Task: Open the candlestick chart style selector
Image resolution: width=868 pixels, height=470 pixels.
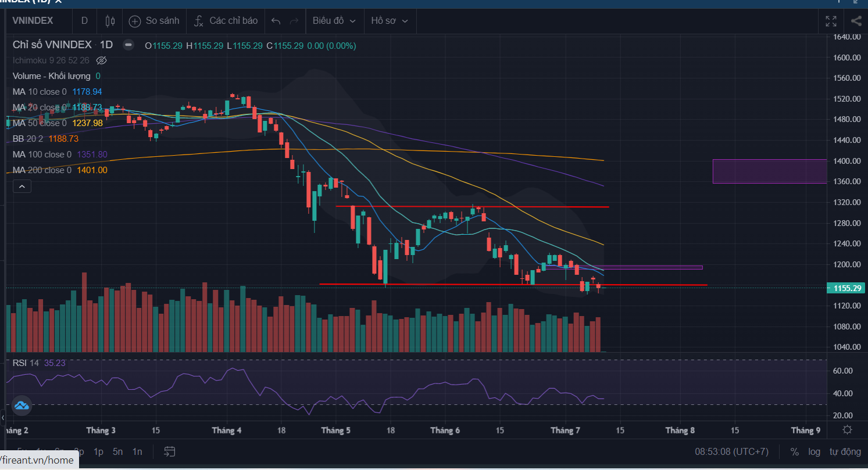Action: click(110, 21)
